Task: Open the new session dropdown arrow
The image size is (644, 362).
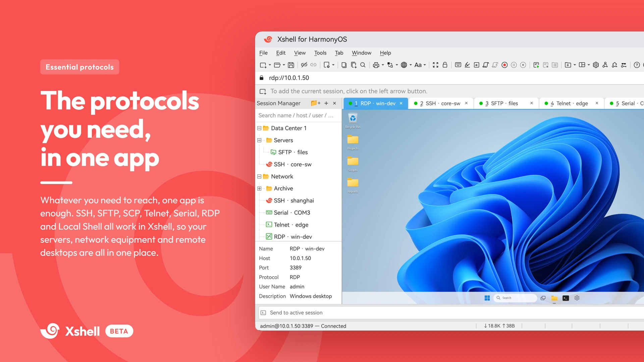Action: pyautogui.click(x=270, y=65)
